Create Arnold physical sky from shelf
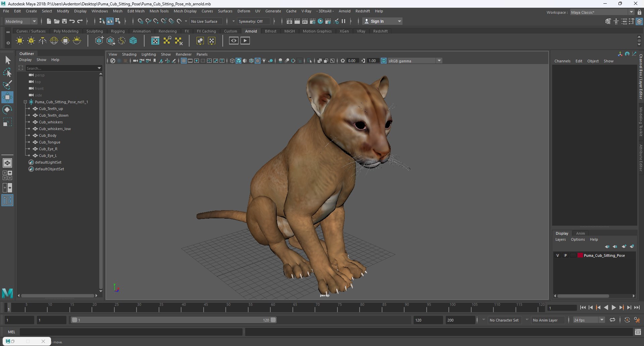Screen dimensions: 644x346 77,41
